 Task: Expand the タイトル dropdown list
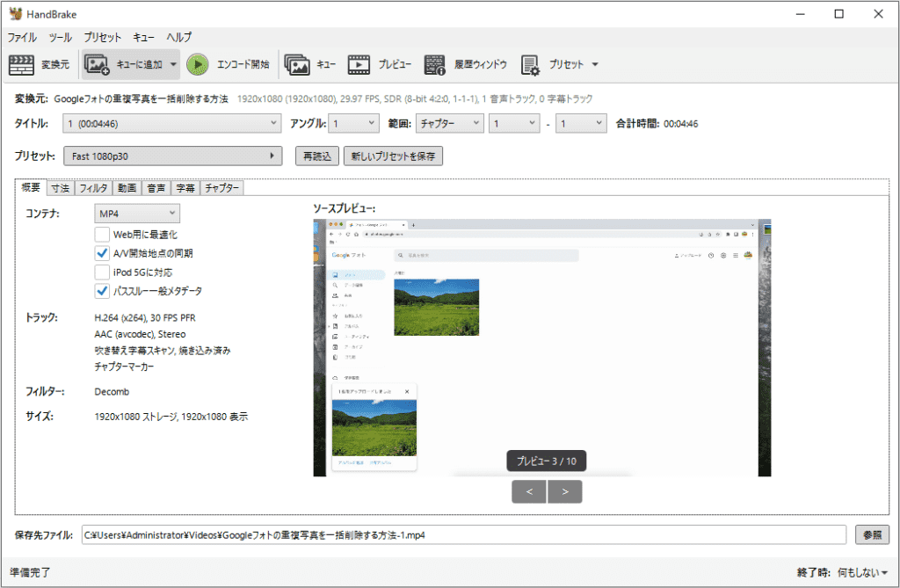(172, 124)
